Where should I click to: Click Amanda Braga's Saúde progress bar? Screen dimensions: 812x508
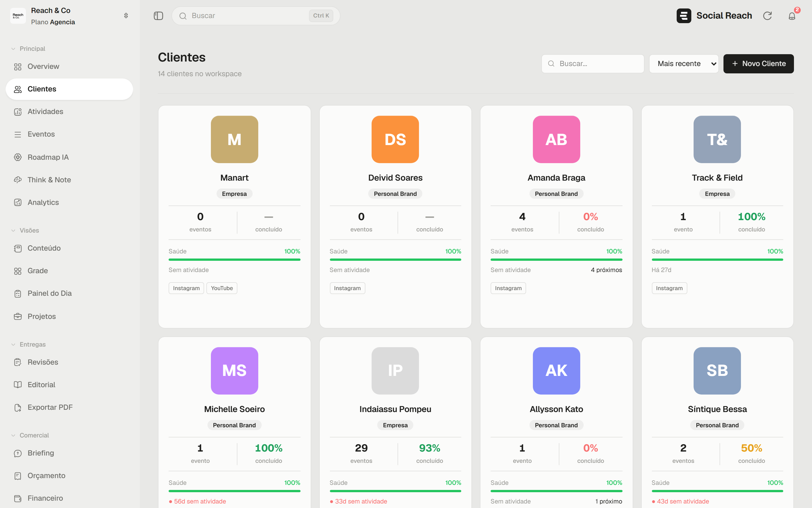click(556, 259)
